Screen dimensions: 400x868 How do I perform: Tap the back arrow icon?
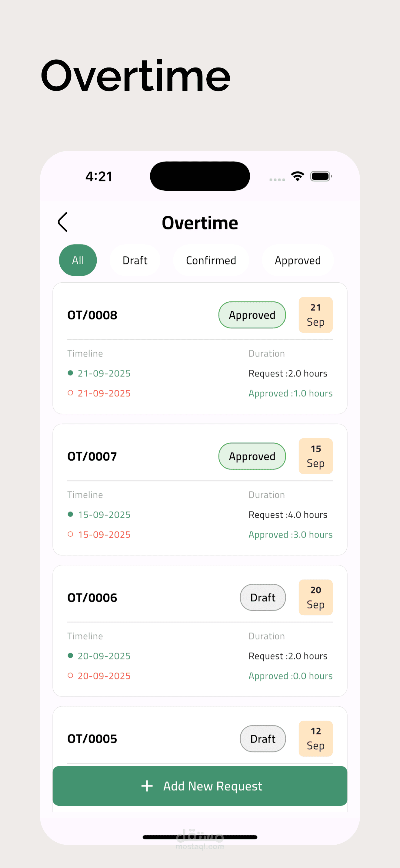click(x=63, y=222)
